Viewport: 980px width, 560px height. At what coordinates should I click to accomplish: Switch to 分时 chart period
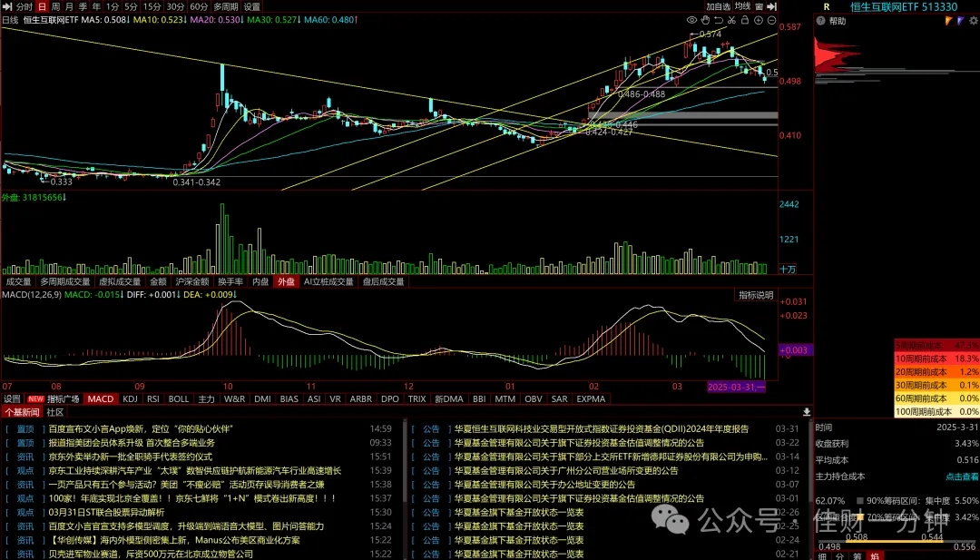coord(24,6)
